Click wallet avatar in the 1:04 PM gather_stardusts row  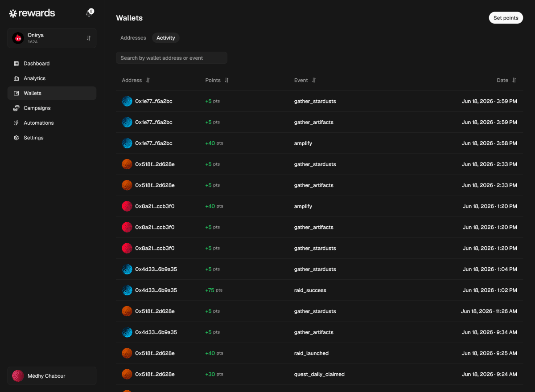(127, 269)
